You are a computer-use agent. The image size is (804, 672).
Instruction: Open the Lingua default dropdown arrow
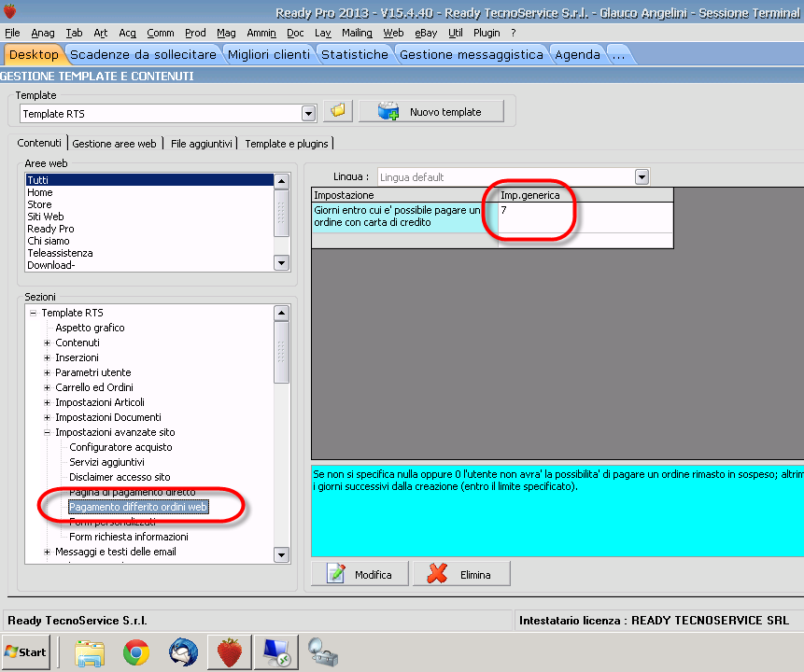[642, 176]
